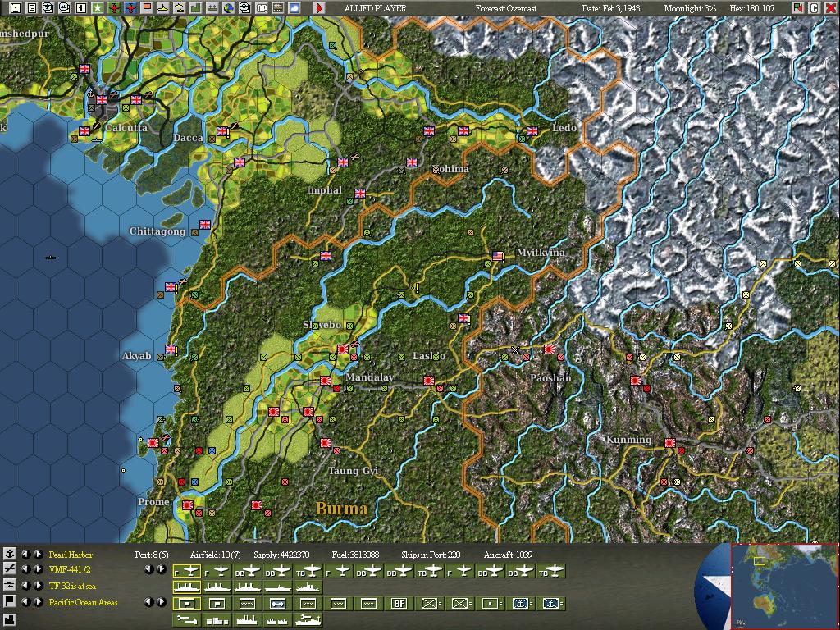Click the wrench with arrow icon in bottom row
The height and width of the screenshot is (630, 840).
pos(187,620)
